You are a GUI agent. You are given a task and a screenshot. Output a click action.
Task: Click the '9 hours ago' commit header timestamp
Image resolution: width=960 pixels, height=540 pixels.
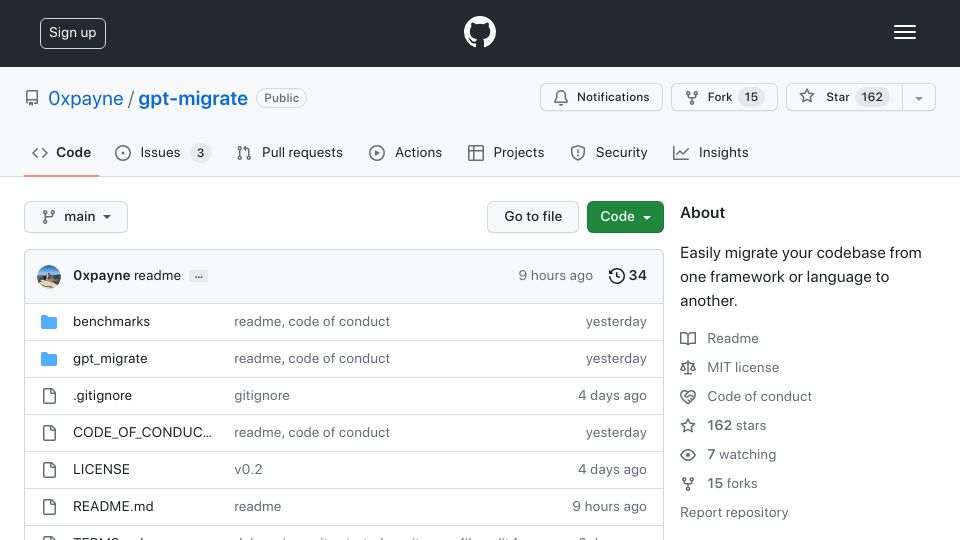(555, 276)
